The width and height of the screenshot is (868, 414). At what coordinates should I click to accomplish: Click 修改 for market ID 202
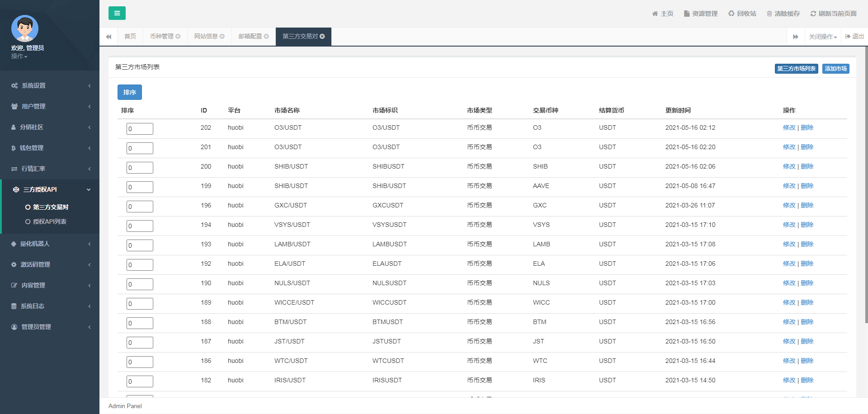pyautogui.click(x=789, y=127)
